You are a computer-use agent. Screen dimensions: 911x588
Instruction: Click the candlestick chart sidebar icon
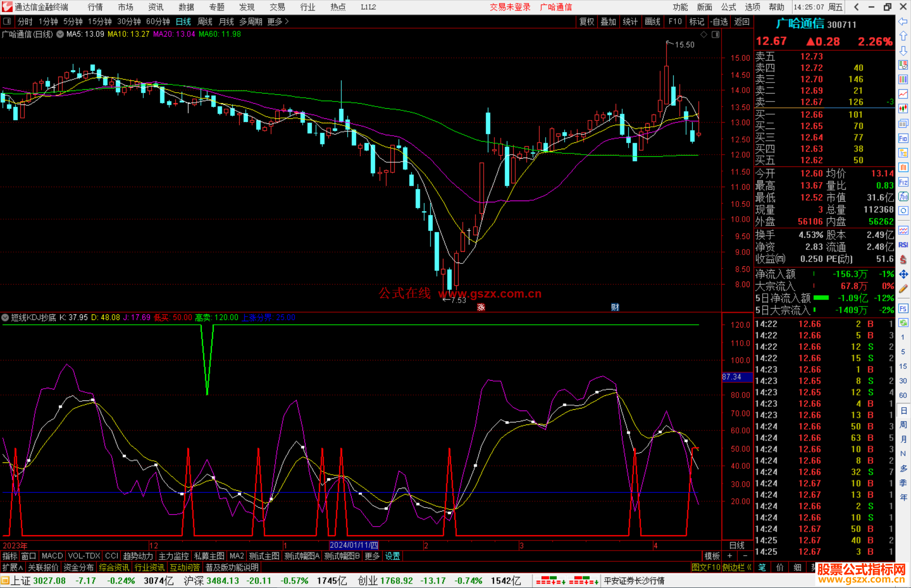pyautogui.click(x=903, y=109)
